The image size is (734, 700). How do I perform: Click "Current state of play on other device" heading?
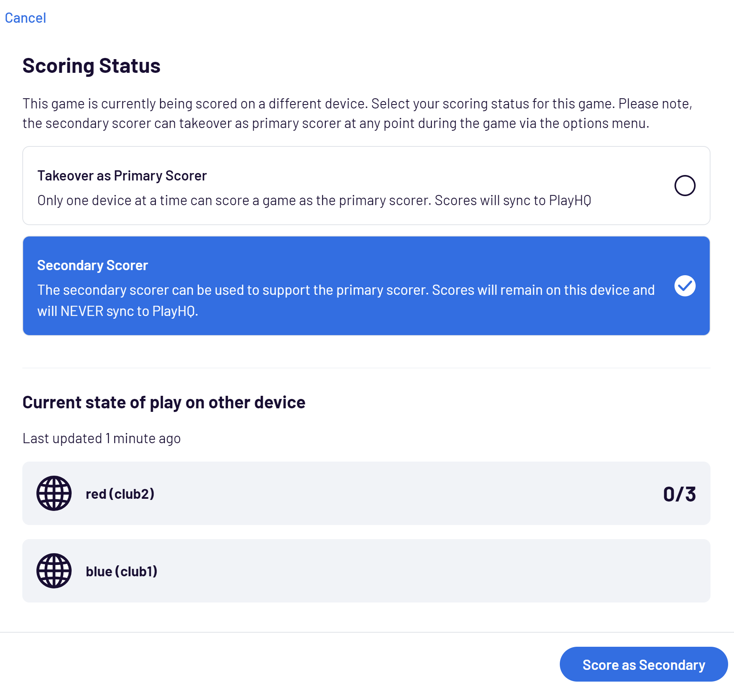tap(164, 402)
